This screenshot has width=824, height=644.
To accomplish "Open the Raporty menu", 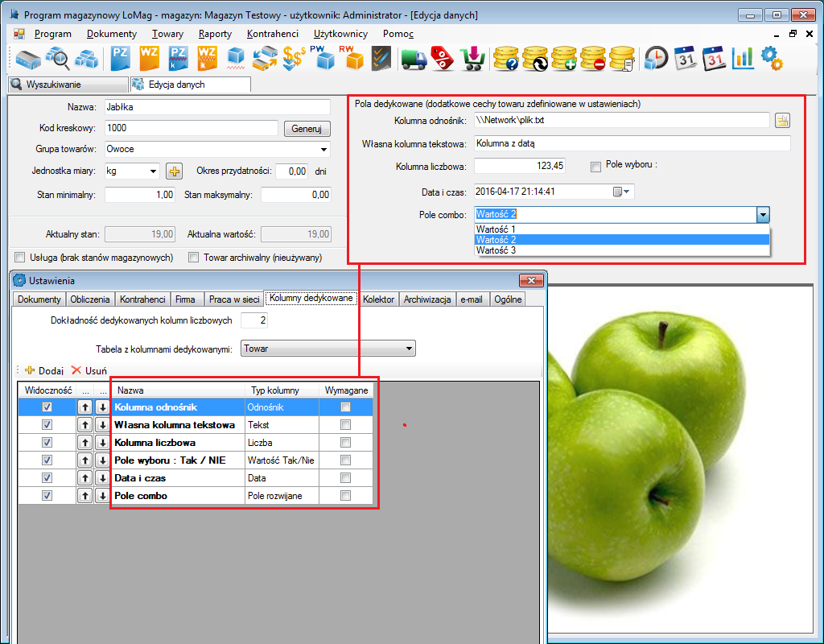I will click(x=216, y=34).
